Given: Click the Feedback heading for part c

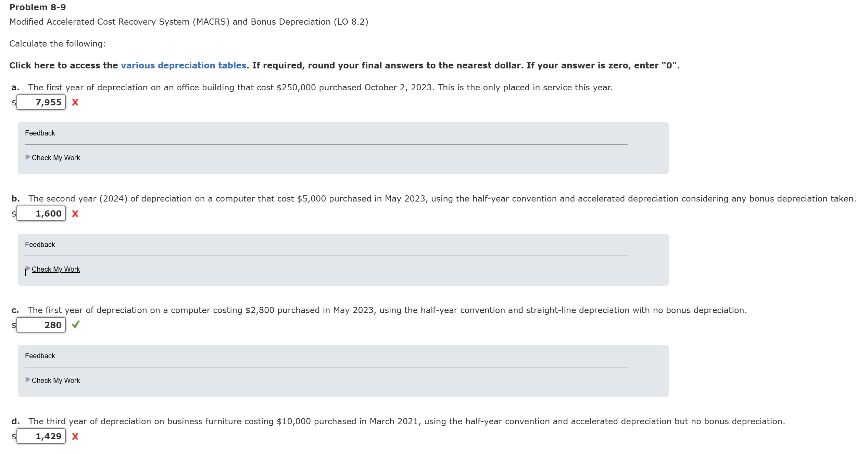Looking at the screenshot, I should click(x=40, y=356).
